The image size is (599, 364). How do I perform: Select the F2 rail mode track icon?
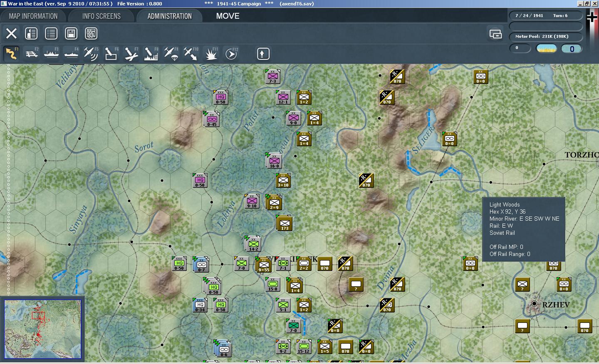(31, 54)
